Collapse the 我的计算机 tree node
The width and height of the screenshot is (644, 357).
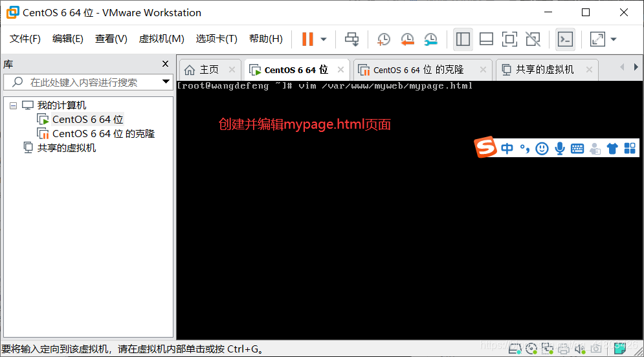[x=13, y=105]
